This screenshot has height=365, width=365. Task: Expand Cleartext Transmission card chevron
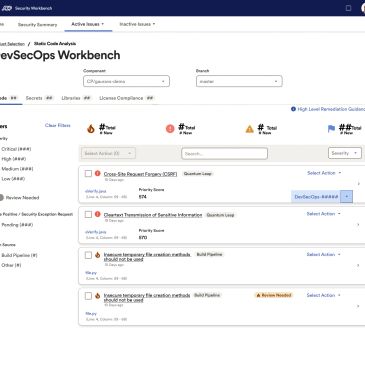tap(359, 225)
